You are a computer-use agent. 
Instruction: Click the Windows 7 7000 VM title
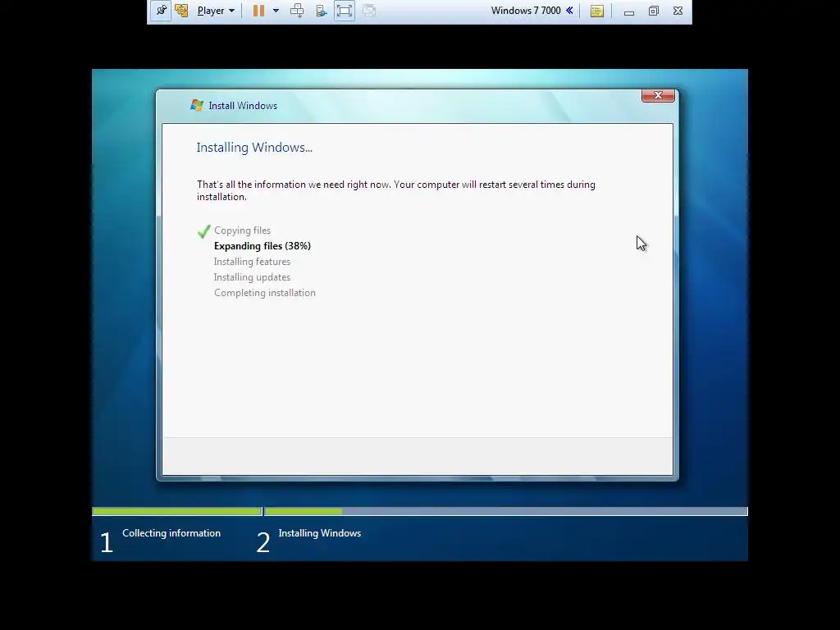coord(526,11)
